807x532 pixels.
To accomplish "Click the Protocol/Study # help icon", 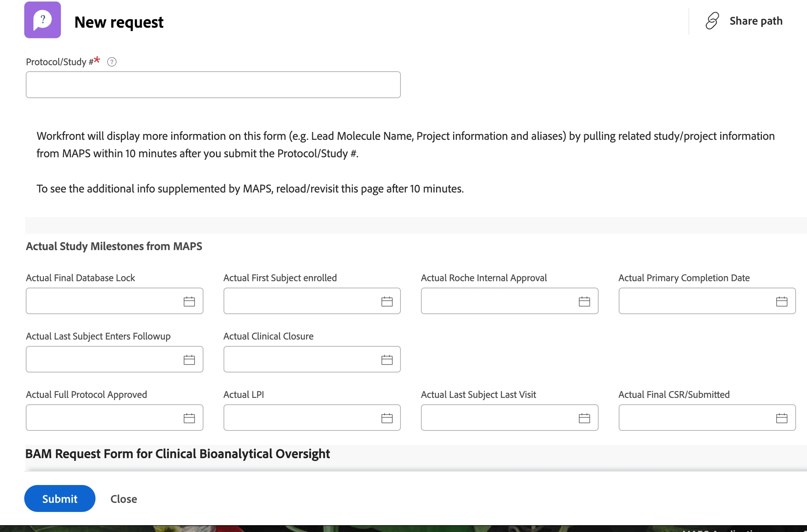I will (x=112, y=62).
